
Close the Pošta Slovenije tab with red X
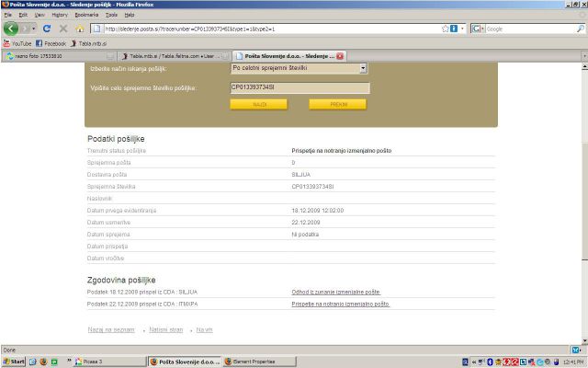click(340, 56)
